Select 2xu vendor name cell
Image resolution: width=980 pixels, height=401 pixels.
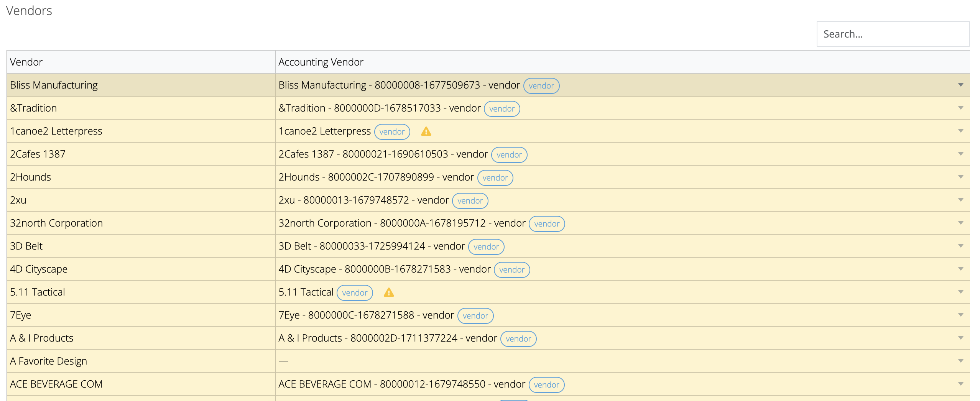pos(141,200)
